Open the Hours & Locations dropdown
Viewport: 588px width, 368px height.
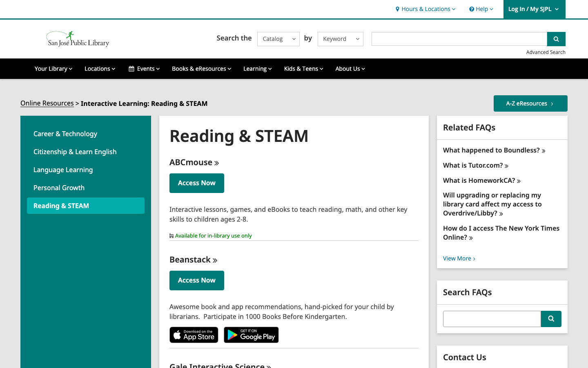point(425,9)
